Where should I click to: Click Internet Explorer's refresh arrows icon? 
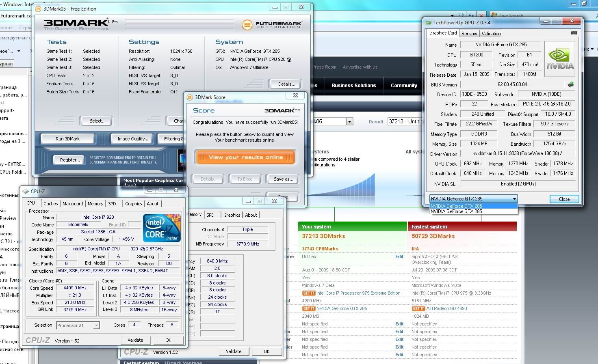(471, 15)
